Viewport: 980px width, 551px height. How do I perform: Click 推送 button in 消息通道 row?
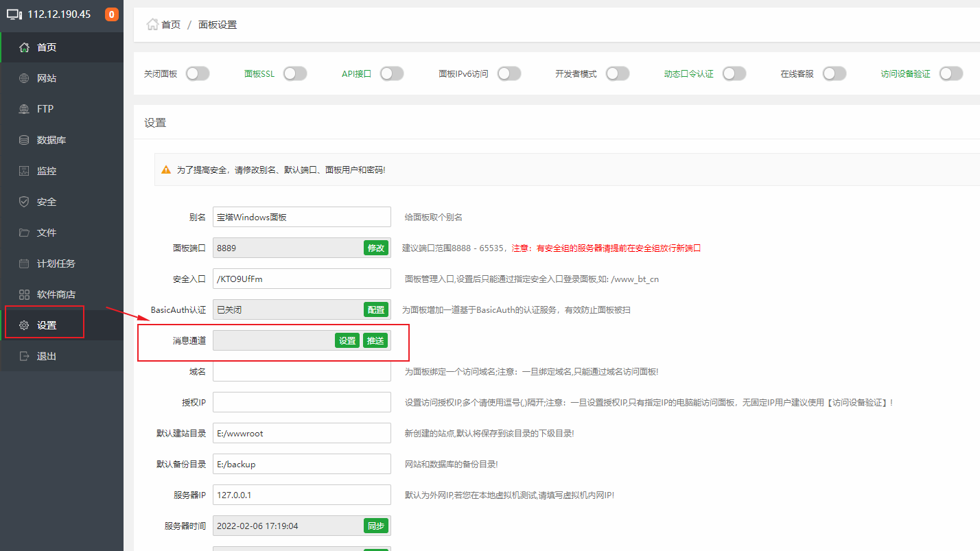(x=375, y=340)
